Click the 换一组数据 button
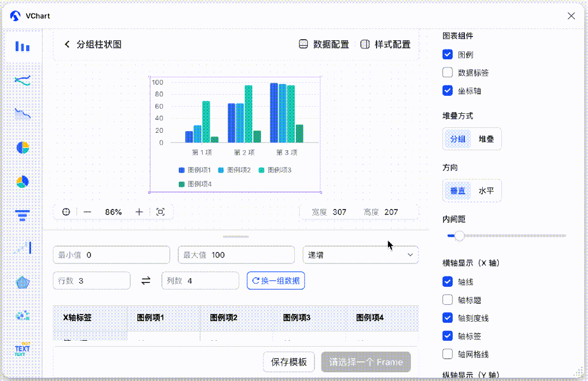The height and width of the screenshot is (381, 588). [276, 281]
